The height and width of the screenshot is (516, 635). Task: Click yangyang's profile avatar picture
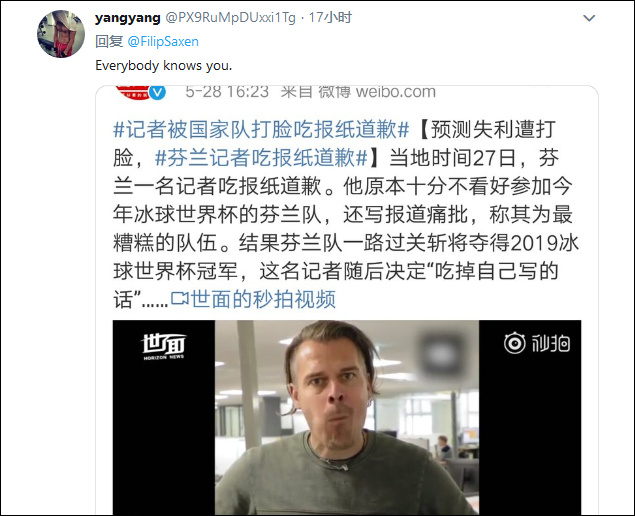pos(61,34)
